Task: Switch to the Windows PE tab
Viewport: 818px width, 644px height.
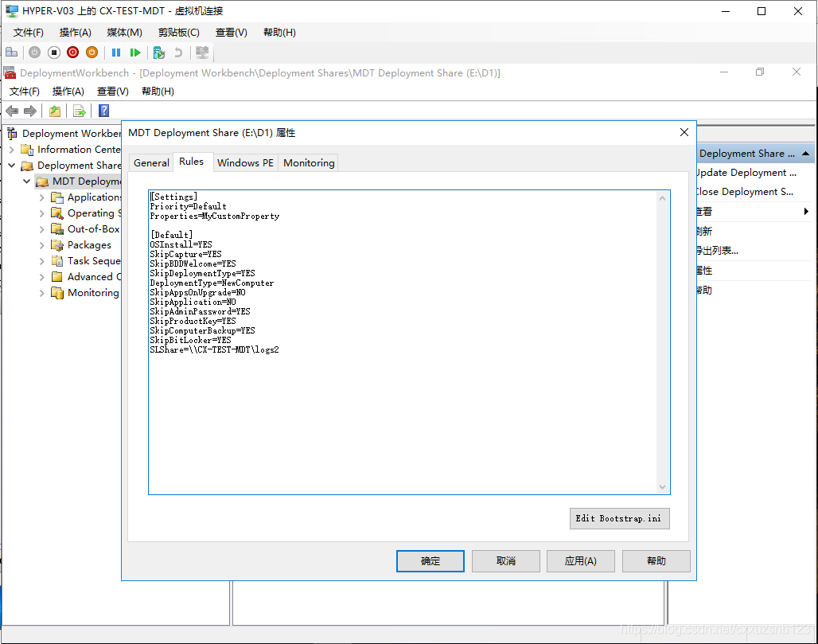Action: tap(245, 163)
